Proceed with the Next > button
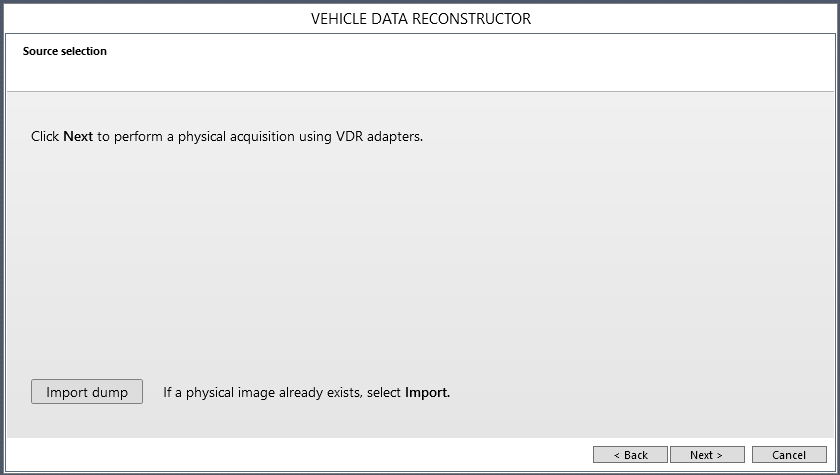Viewport: 840px width, 475px height. (707, 455)
